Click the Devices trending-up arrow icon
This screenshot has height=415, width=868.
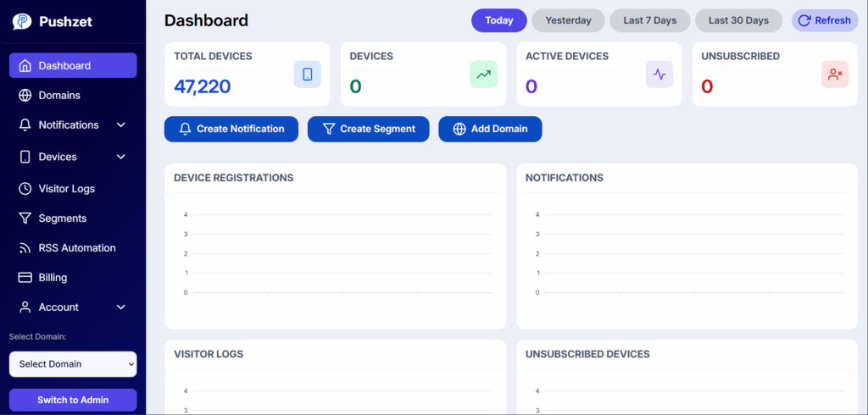pyautogui.click(x=483, y=75)
